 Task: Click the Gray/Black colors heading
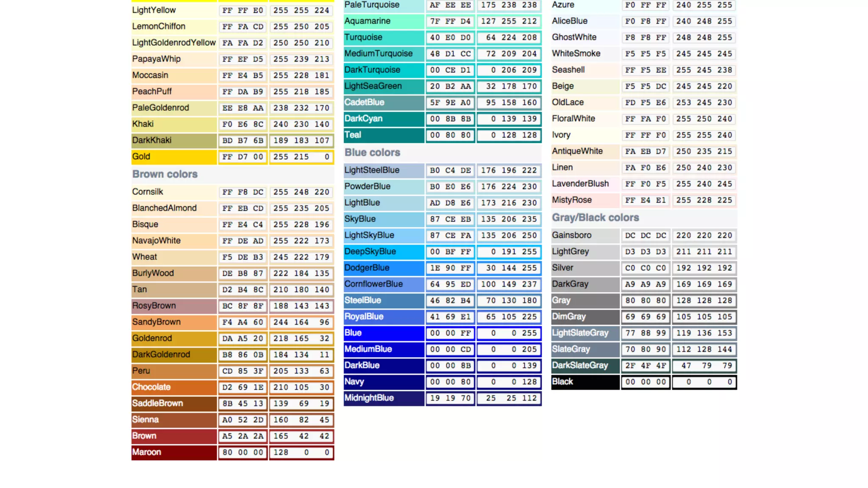(x=595, y=218)
